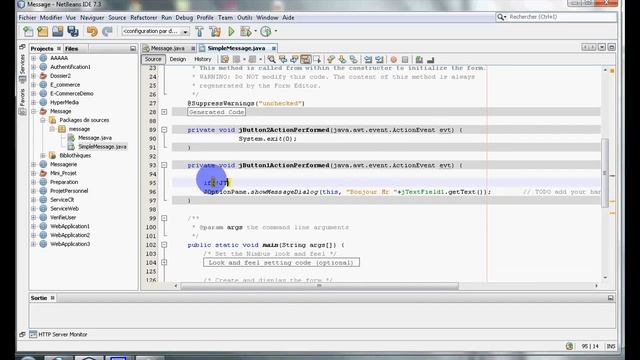This screenshot has height=360, width=640.
Task: Switch to the Files panel tab
Action: click(x=71, y=49)
